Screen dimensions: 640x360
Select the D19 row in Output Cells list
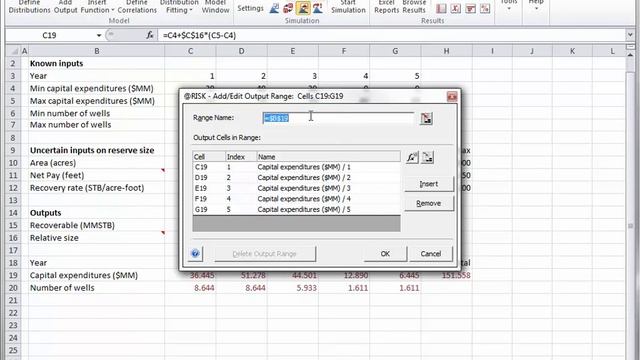tap(296, 178)
